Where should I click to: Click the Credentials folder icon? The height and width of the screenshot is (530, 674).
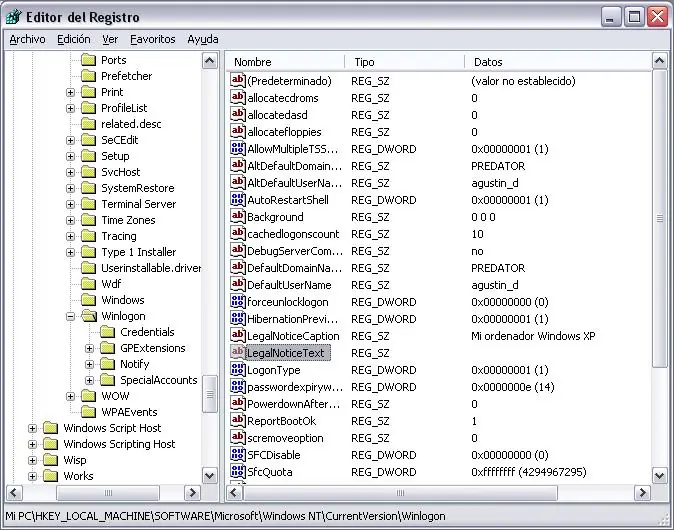tap(107, 332)
